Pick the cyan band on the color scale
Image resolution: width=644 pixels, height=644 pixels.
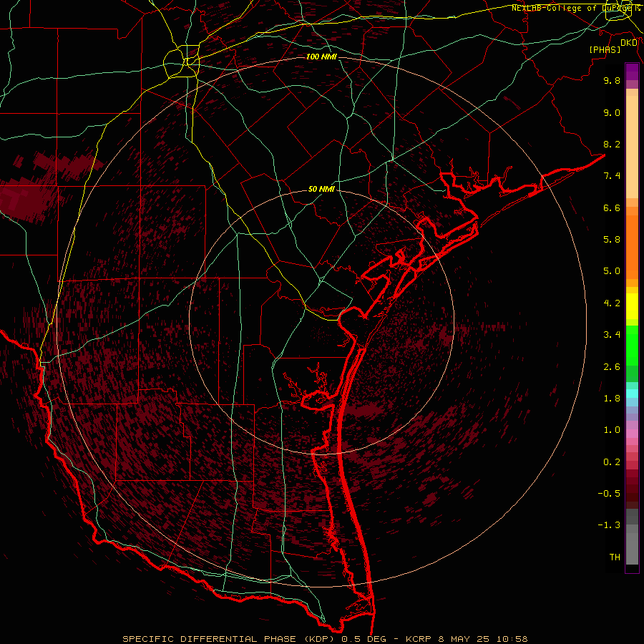[x=632, y=394]
